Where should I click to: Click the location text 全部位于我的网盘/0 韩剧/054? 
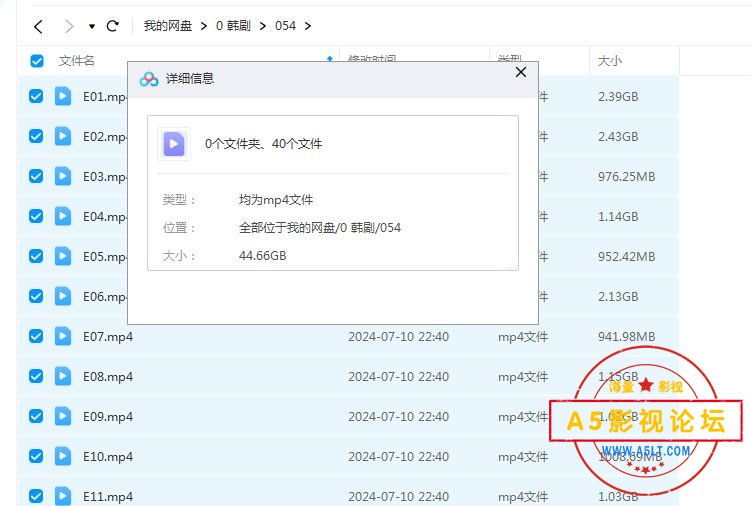tap(320, 228)
